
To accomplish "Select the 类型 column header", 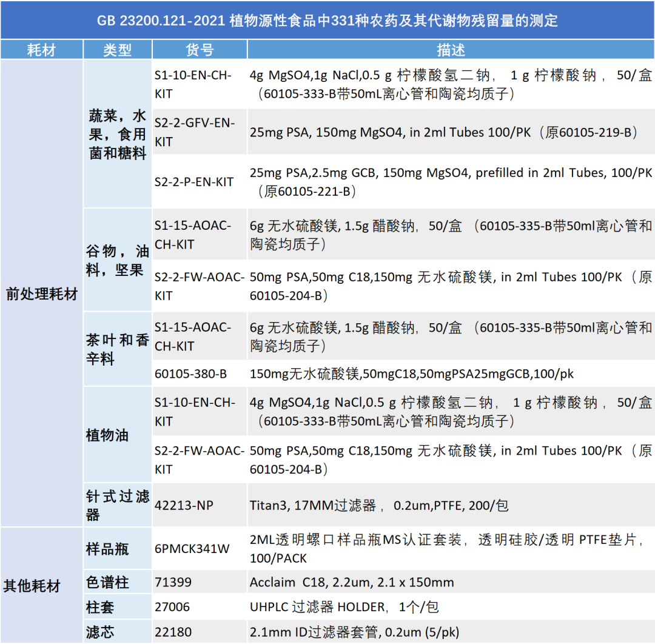I will pos(117,50).
